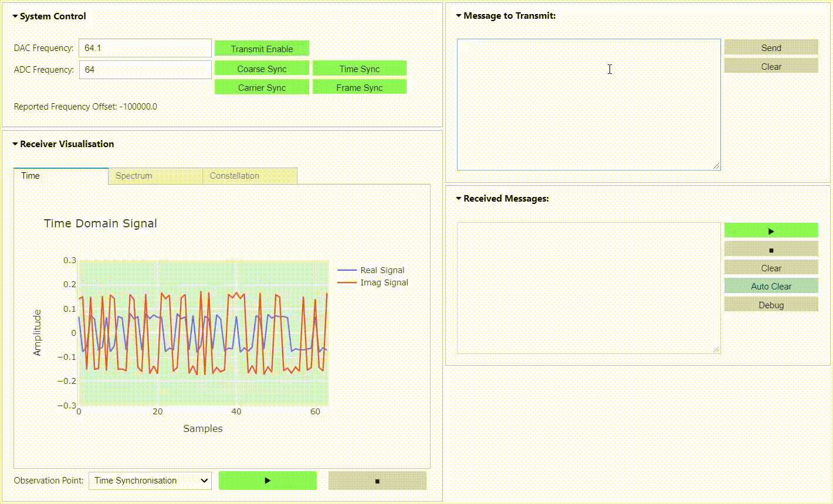
Task: Switch to the Constellation tab
Action: [x=250, y=176]
